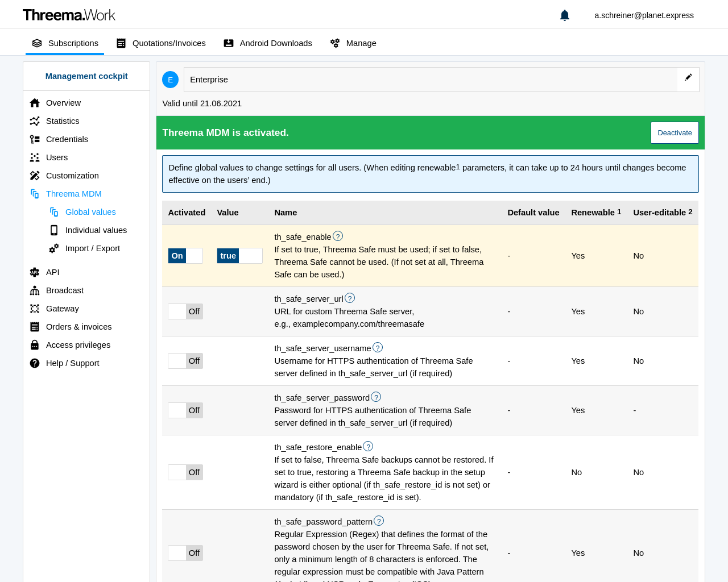Click the Overview house icon
Image resolution: width=728 pixels, height=582 pixels.
[35, 103]
